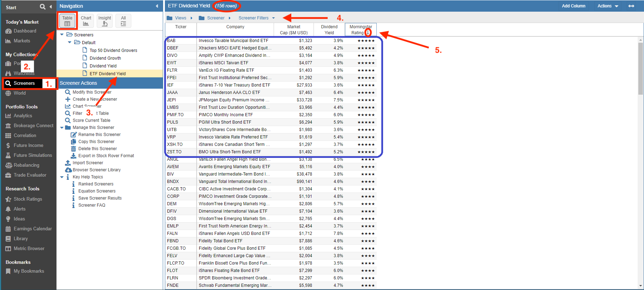Click the scrollbar down arrow
This screenshot has width=644, height=290.
(640, 286)
